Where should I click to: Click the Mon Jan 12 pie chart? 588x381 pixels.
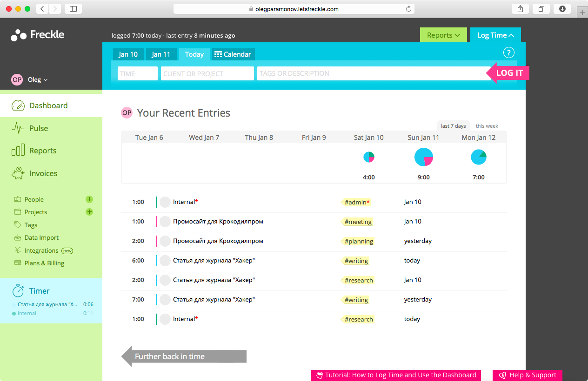click(479, 157)
